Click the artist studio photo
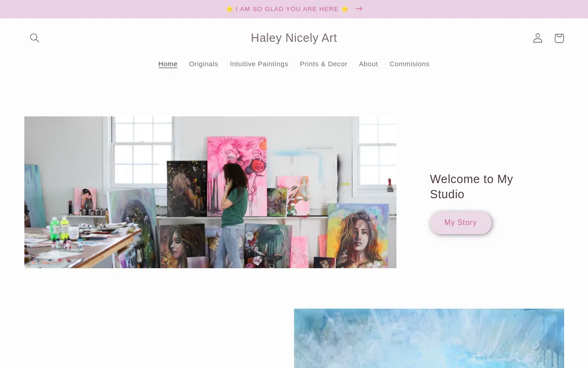Image resolution: width=588 pixels, height=368 pixels. point(210,192)
